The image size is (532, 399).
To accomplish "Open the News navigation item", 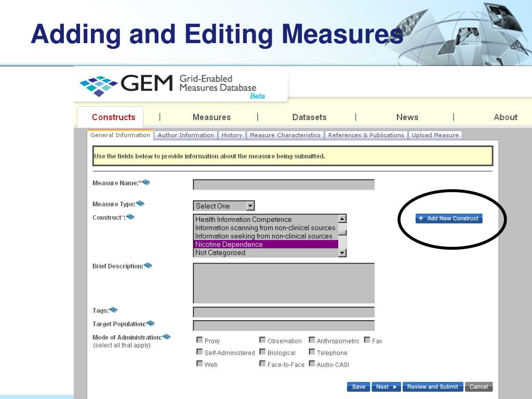I will [x=407, y=117].
